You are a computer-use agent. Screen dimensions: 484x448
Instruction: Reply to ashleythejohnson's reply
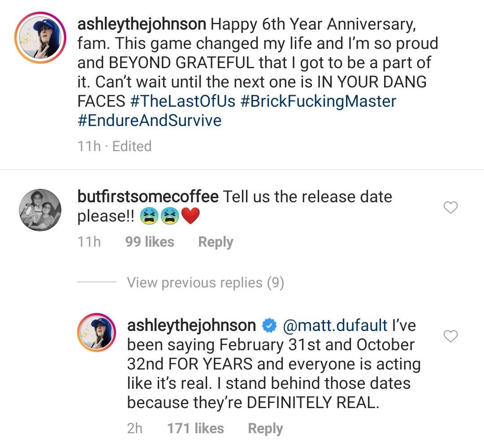(265, 428)
